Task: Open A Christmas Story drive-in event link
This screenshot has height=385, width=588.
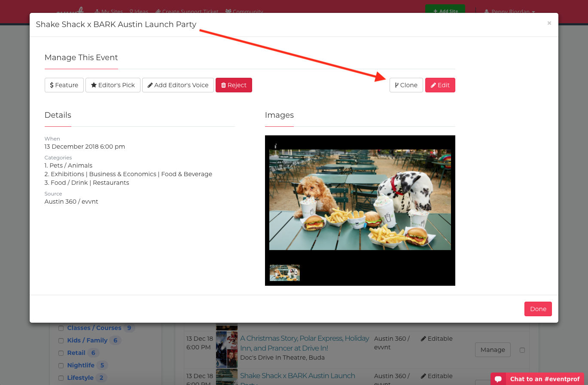Action: pos(305,343)
